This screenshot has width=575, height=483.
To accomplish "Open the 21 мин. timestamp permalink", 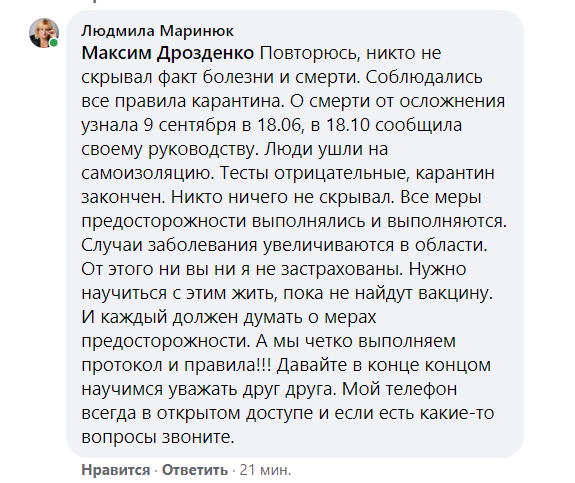I will click(265, 470).
